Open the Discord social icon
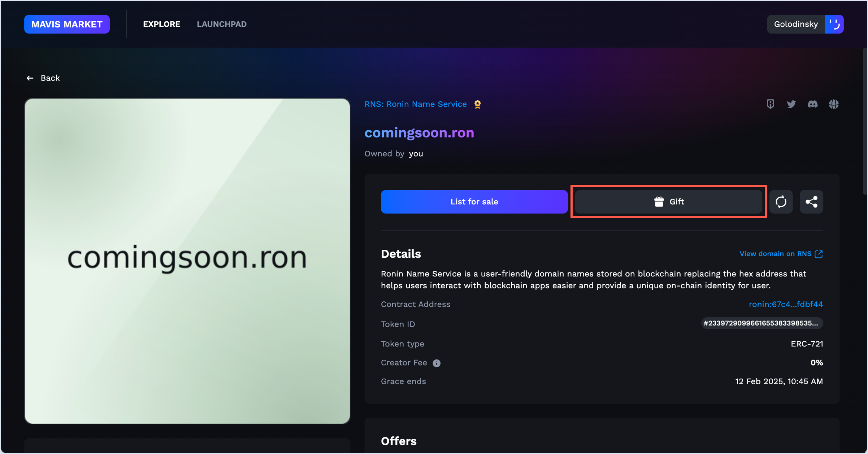868x454 pixels. (812, 104)
